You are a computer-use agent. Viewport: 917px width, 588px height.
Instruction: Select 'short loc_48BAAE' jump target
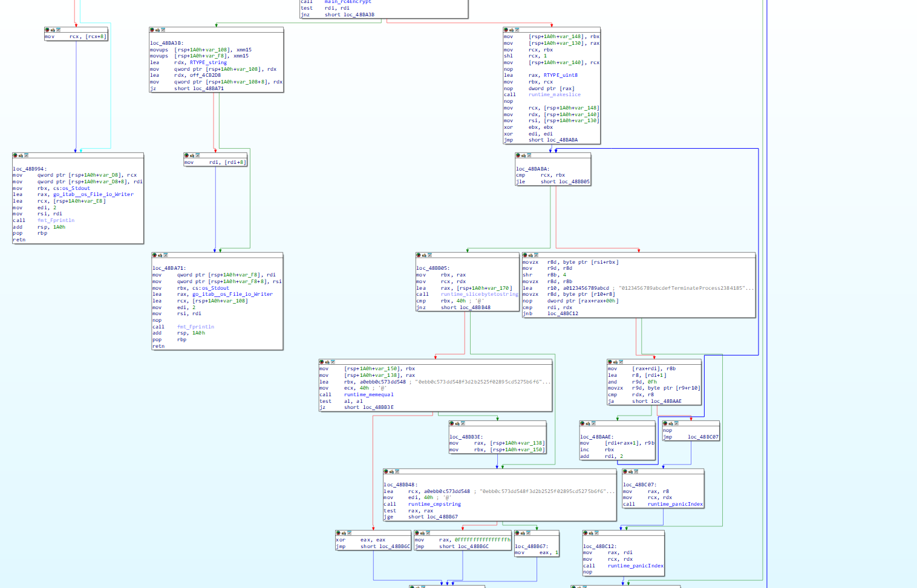(657, 401)
